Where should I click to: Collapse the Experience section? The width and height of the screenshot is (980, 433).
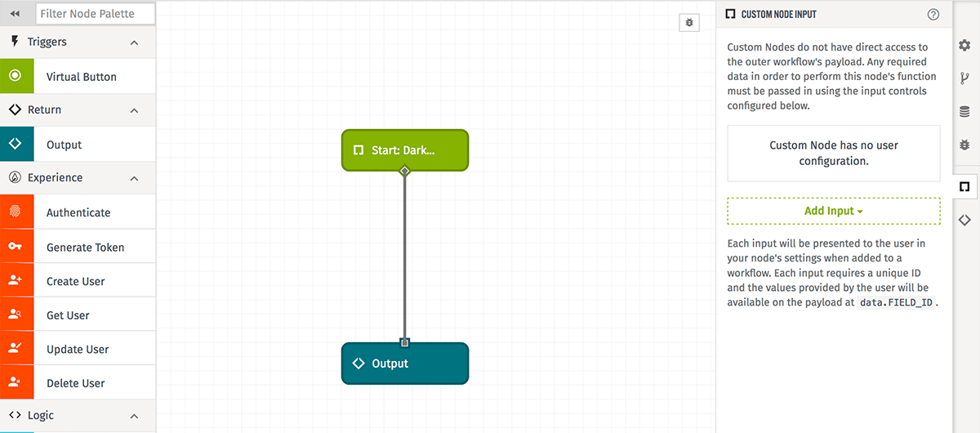click(x=134, y=178)
